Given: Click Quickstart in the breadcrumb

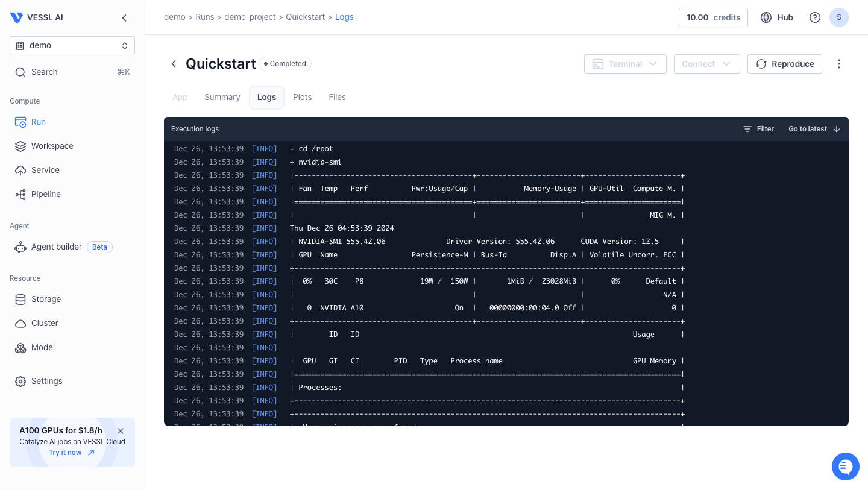Looking at the screenshot, I should pyautogui.click(x=306, y=17).
